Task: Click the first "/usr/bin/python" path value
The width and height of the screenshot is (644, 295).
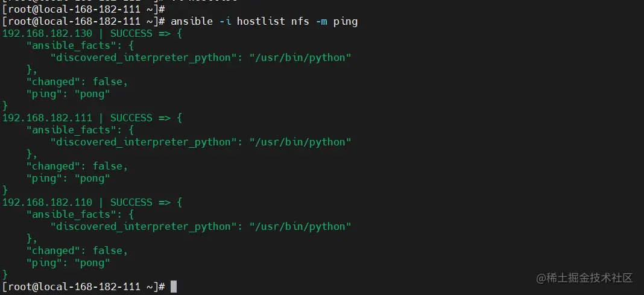Action: pyautogui.click(x=301, y=57)
